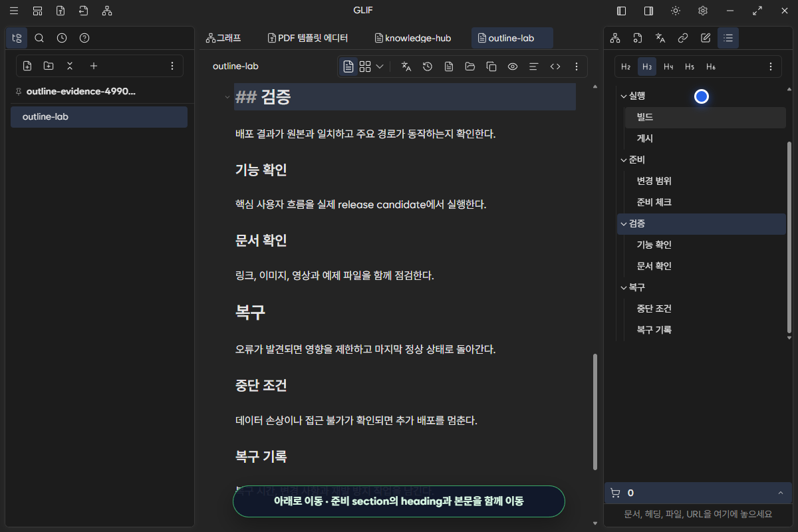Collapse the cart panel chevron
This screenshot has height=532, width=798.
tap(780, 493)
